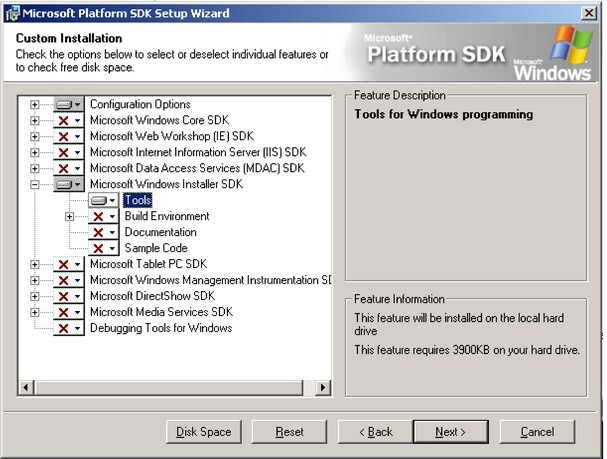
Task: Select the Configuration Options label
Action: [140, 104]
